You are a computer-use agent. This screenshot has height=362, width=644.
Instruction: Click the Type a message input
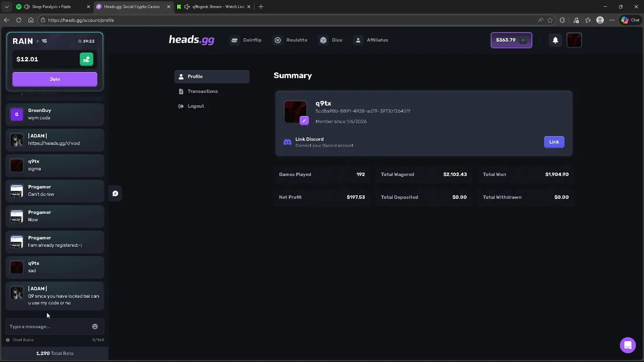coord(49,326)
